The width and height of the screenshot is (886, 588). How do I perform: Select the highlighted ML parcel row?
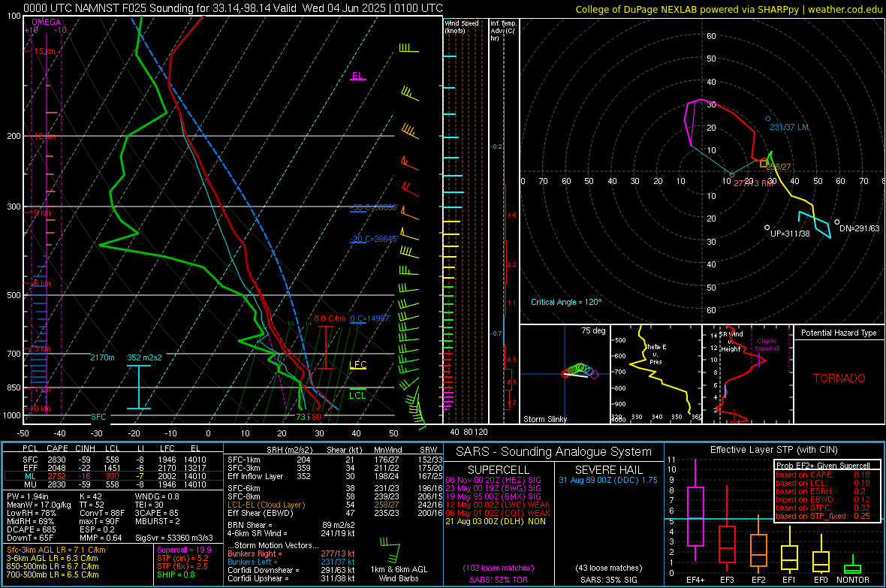click(113, 476)
